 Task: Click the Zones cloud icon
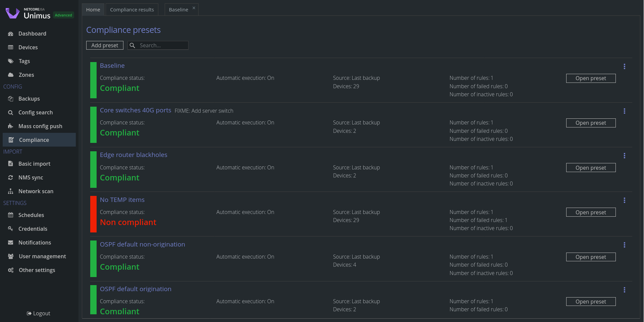[11, 75]
